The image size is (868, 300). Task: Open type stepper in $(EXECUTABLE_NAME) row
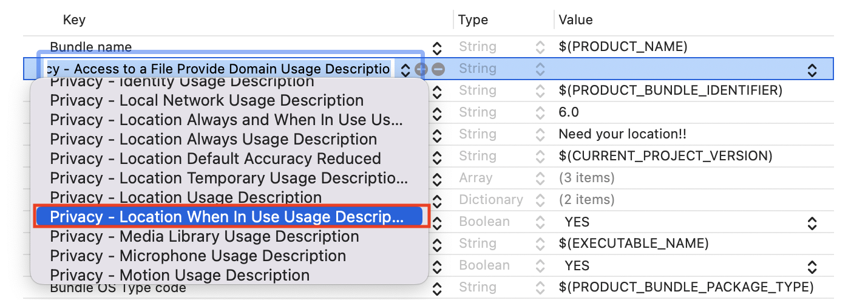[x=540, y=244]
